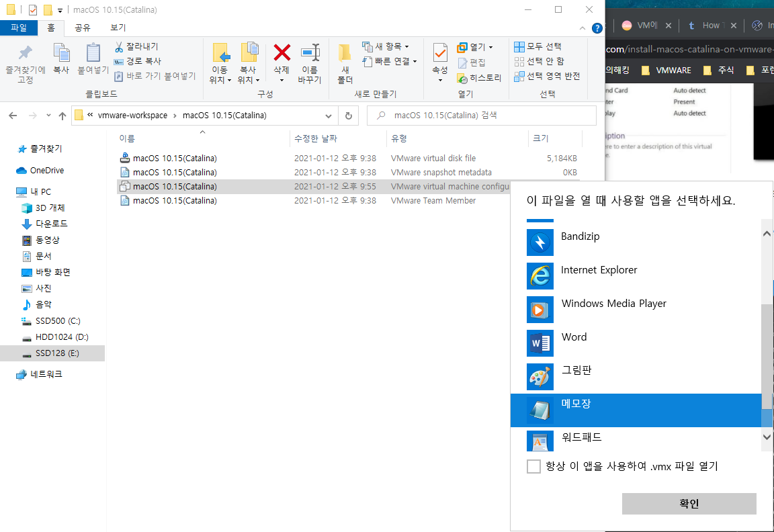Collapse the ribbon with the chevron
The height and width of the screenshot is (532, 774).
[583, 28]
